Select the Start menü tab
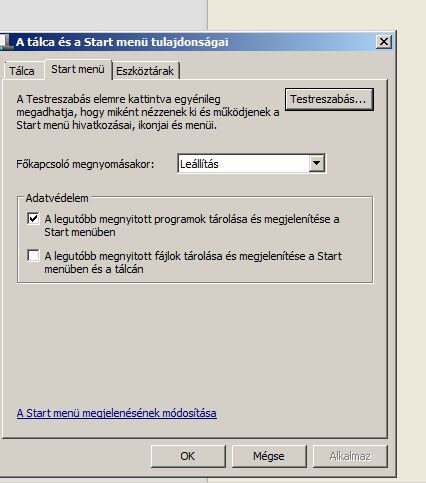The width and height of the screenshot is (426, 483). click(x=78, y=69)
